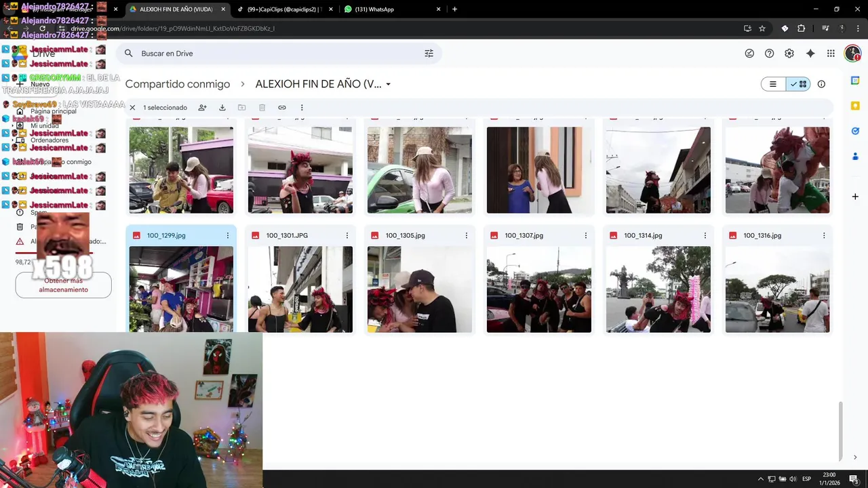The image size is (868, 488).
Task: Open thumbnail of 100_1301.JPG
Action: [x=300, y=289]
